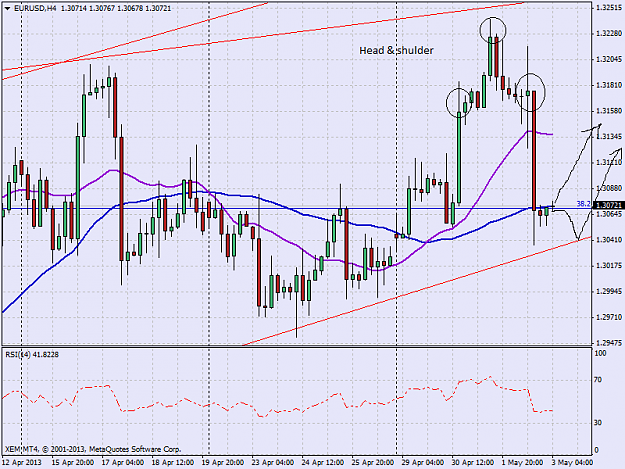625x469 pixels.
Task: Select the EURUSD,H4 symbol title text
Action: [x=36, y=8]
